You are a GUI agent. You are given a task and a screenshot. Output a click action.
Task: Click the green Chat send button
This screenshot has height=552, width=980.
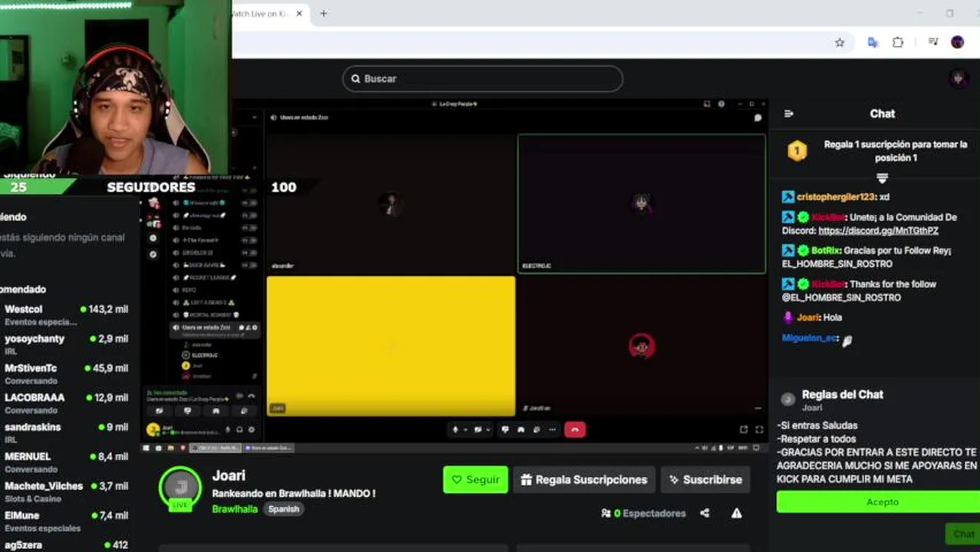(x=962, y=534)
